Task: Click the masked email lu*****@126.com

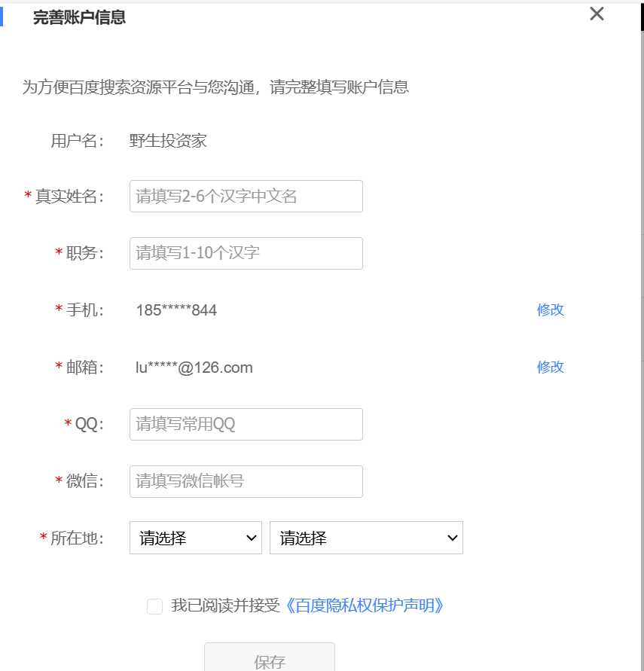Action: click(194, 368)
